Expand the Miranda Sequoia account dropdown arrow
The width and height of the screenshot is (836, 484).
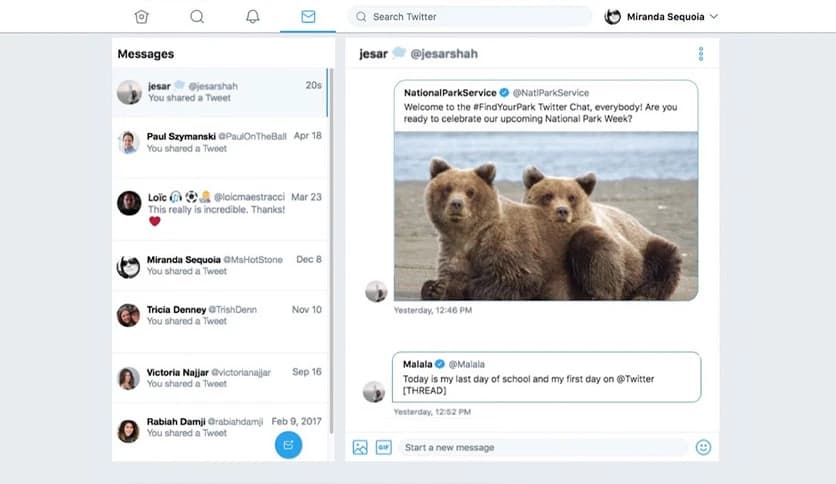click(714, 17)
